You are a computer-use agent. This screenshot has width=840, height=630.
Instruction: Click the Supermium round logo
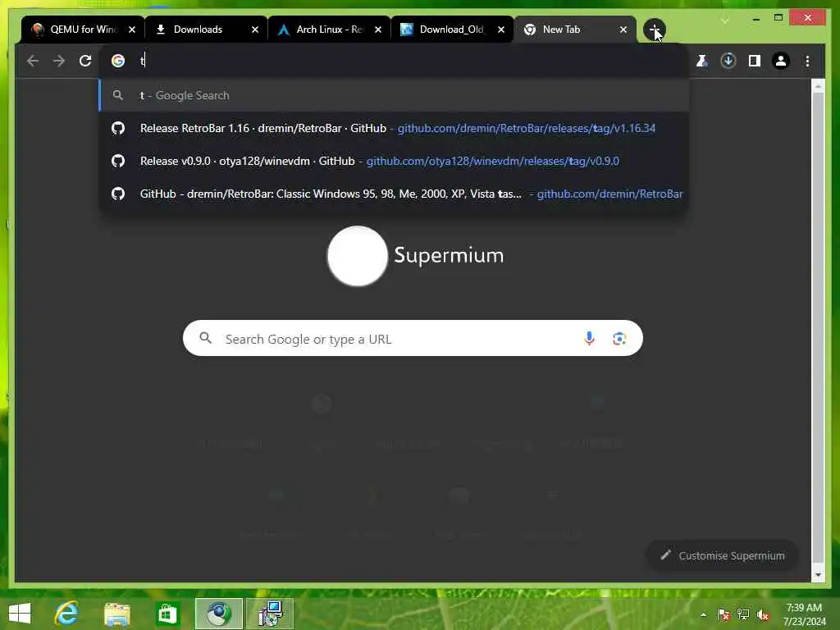(358, 256)
